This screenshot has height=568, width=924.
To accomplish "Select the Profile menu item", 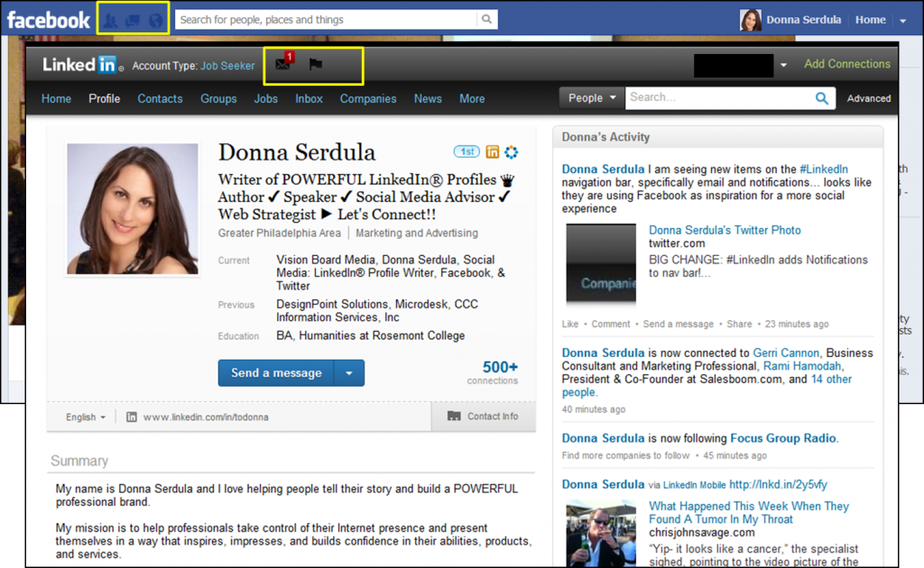I will [x=105, y=98].
